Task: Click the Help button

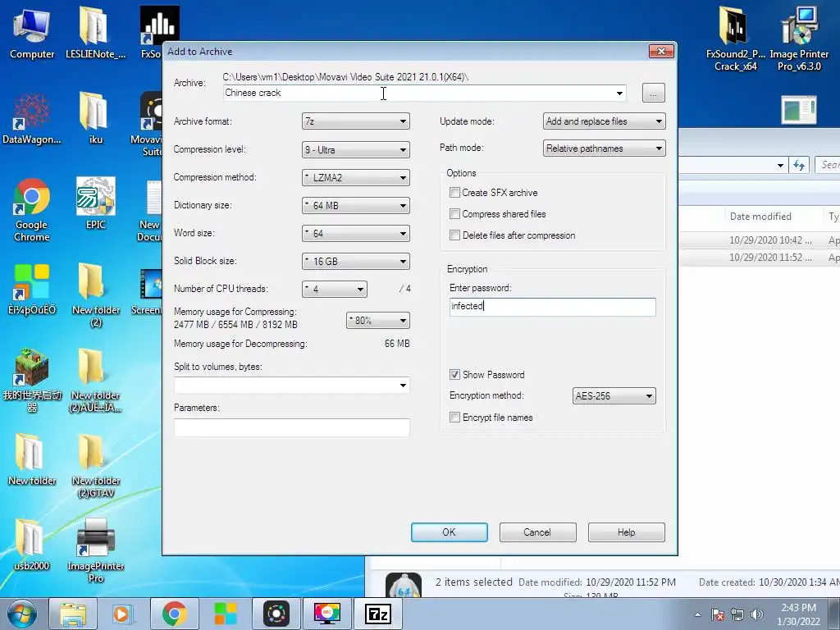Action: pyautogui.click(x=626, y=532)
